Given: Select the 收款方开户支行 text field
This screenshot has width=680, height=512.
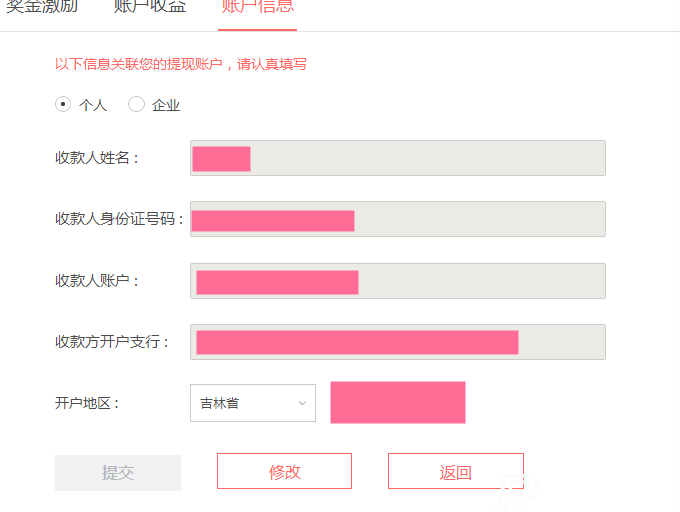Looking at the screenshot, I should (397, 342).
